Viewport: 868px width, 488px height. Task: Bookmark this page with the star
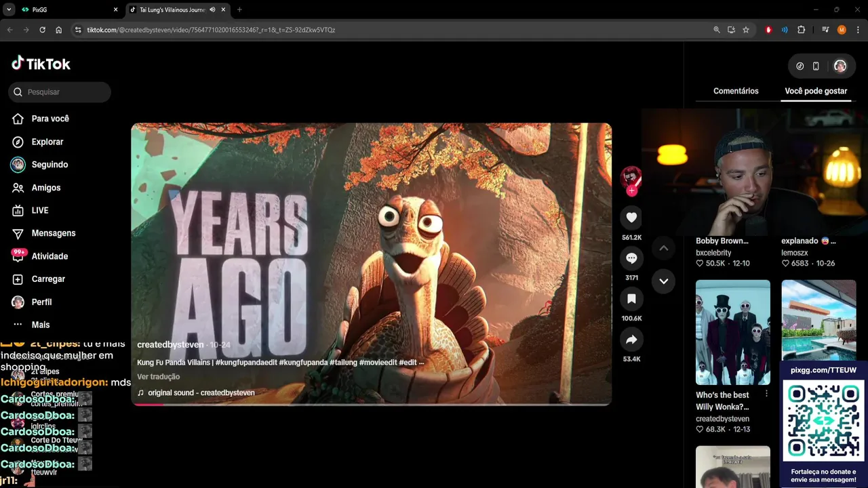(746, 30)
